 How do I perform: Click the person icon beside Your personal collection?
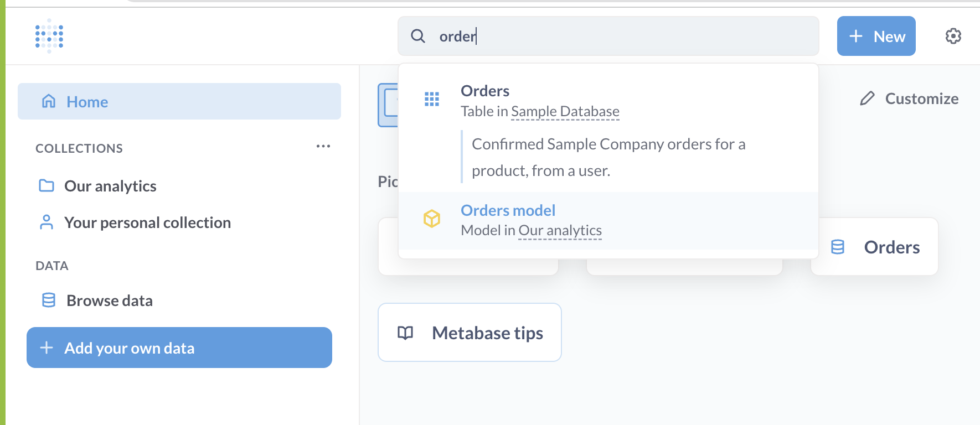[47, 222]
